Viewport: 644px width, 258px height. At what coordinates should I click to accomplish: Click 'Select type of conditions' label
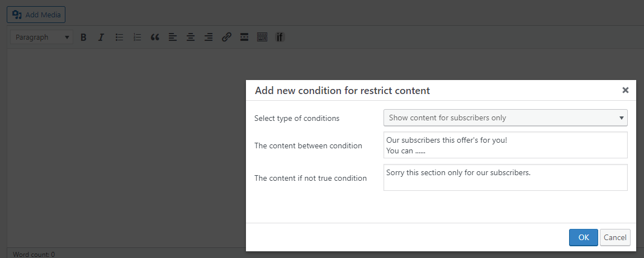click(297, 118)
